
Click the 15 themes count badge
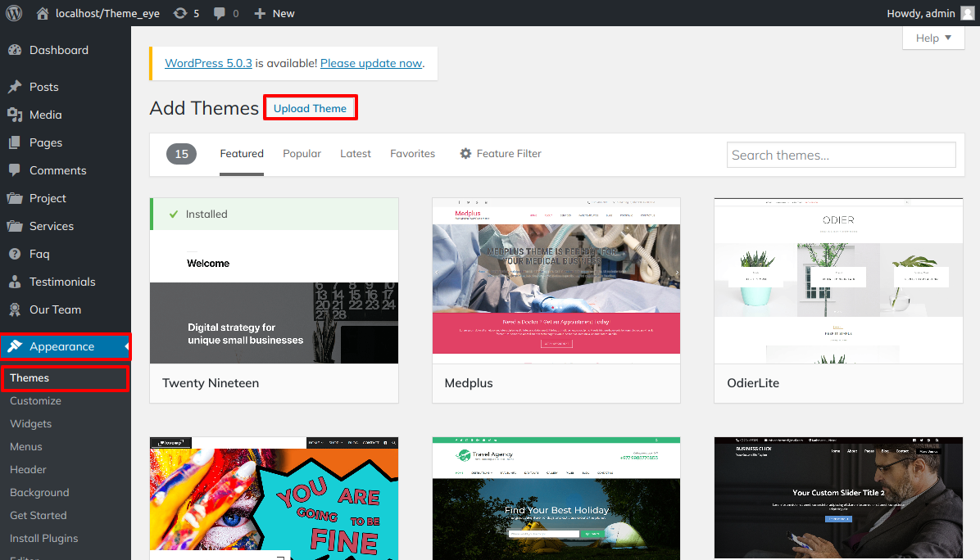(181, 154)
